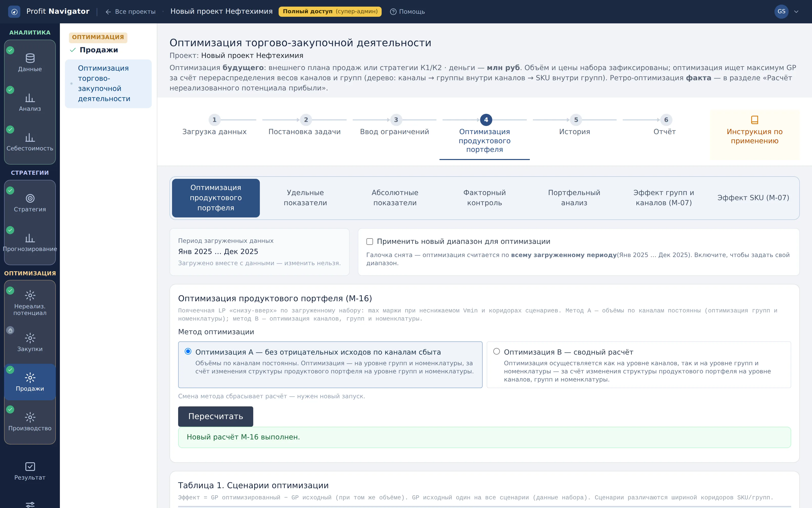This screenshot has width=812, height=508.
Task: Go back via Все проекты link
Action: (130, 12)
